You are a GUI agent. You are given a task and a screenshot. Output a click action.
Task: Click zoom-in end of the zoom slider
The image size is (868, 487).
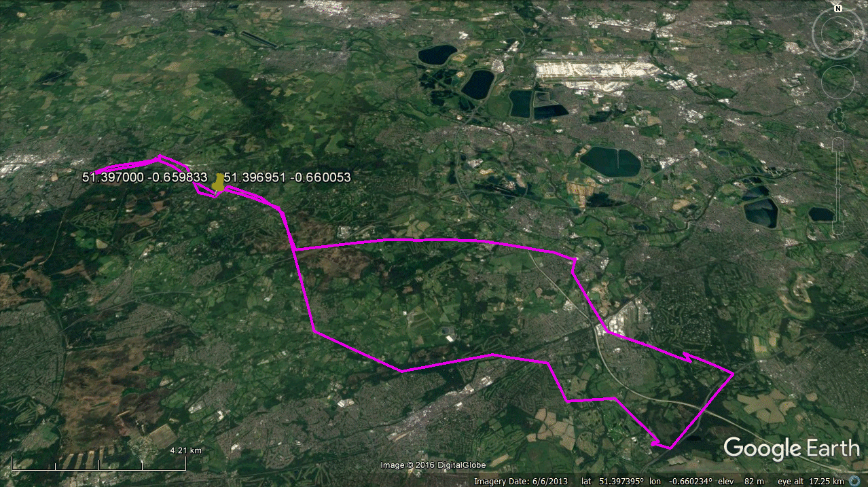tap(838, 143)
